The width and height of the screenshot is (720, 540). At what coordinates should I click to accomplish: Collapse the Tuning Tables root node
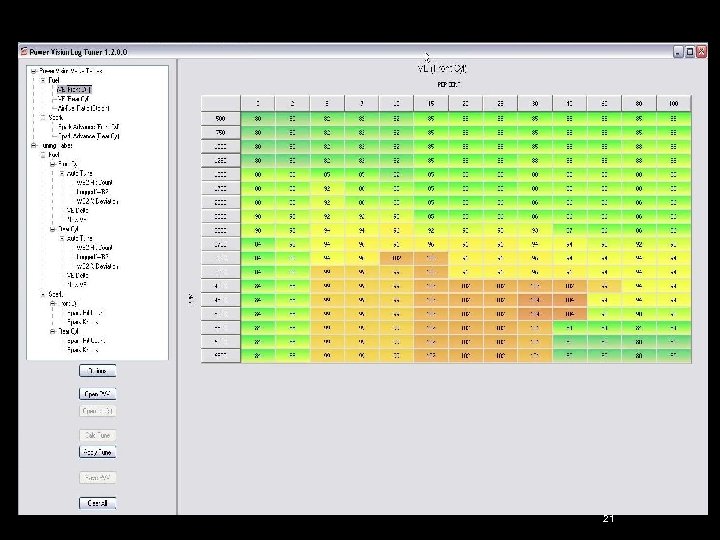tap(33, 146)
